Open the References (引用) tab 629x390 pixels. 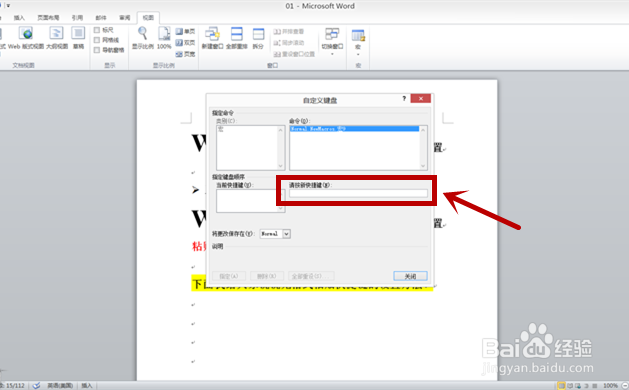click(77, 18)
